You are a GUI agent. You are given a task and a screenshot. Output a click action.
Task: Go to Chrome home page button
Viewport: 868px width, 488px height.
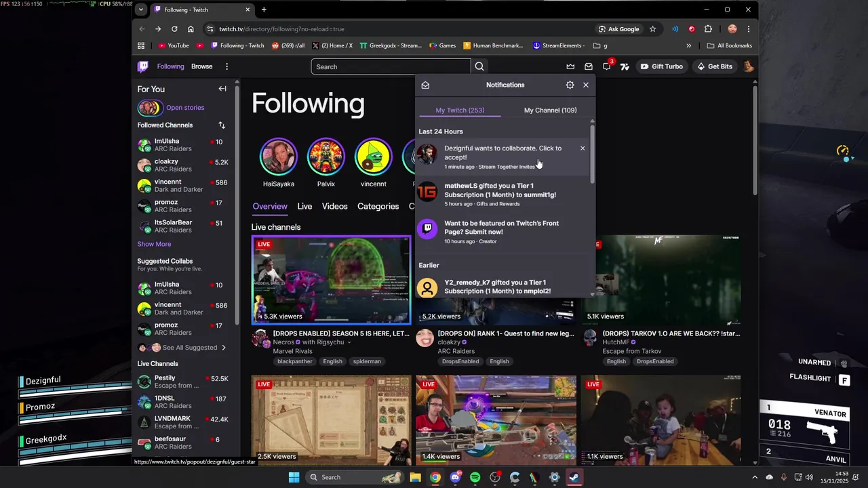[x=191, y=29]
